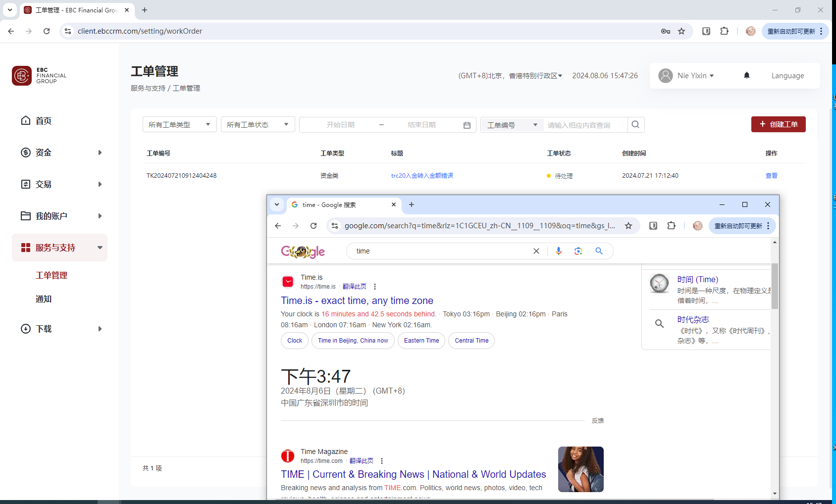836x504 pixels.
Task: Click the notification bell icon
Action: coord(747,75)
